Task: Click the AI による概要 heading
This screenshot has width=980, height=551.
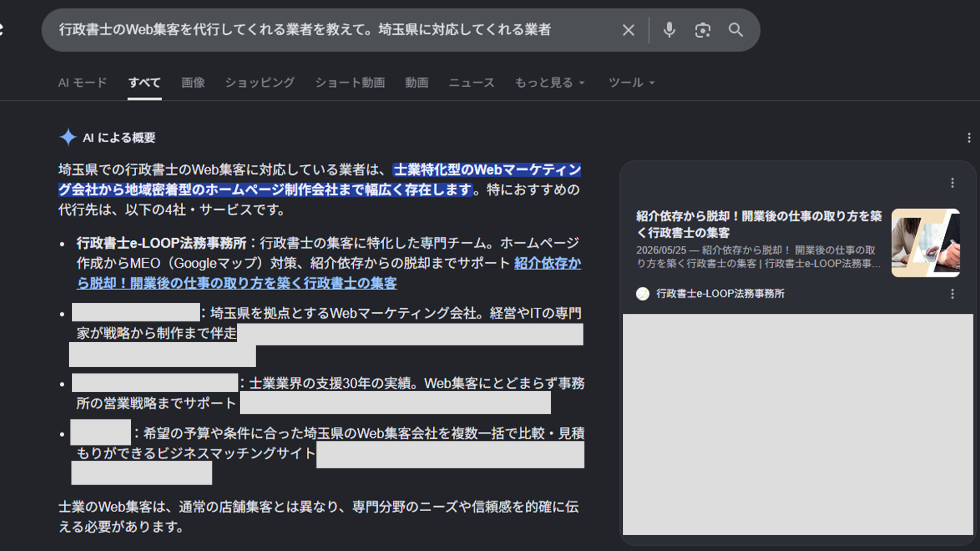Action: (x=119, y=138)
